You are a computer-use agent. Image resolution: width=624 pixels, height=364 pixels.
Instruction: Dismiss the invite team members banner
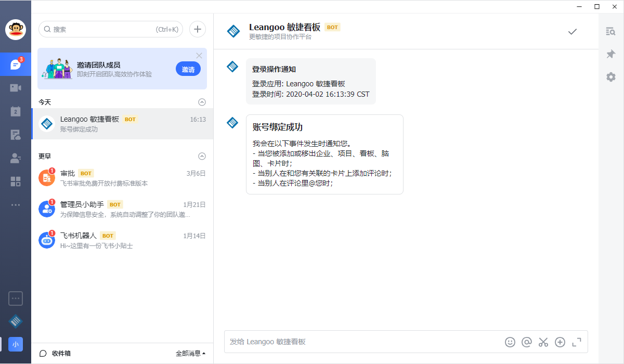click(199, 56)
